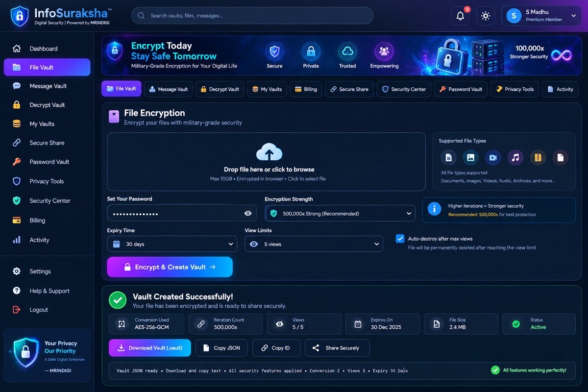Image resolution: width=588 pixels, height=392 pixels.
Task: Click the Views eye icon in results
Action: click(279, 324)
